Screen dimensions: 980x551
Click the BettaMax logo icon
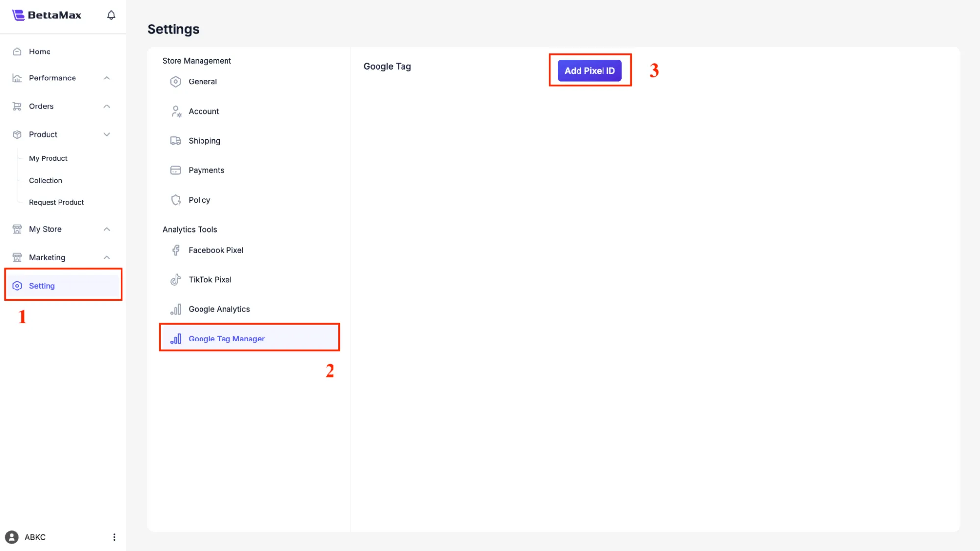(x=18, y=15)
